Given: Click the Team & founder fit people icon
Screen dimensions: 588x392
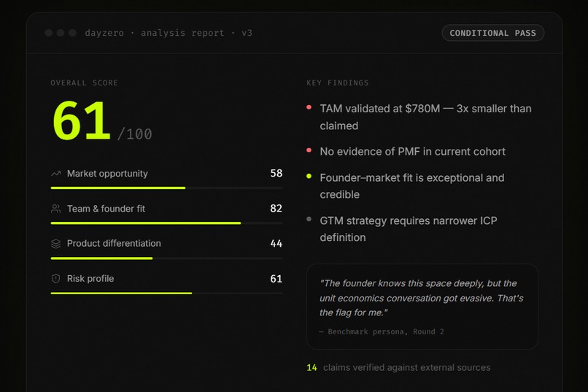Looking at the screenshot, I should [x=56, y=209].
